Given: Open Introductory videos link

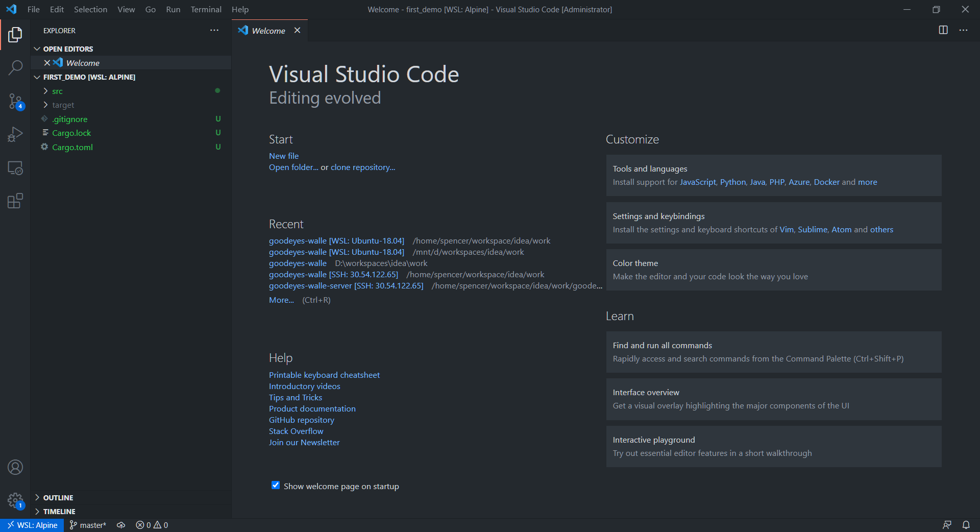Looking at the screenshot, I should coord(304,386).
